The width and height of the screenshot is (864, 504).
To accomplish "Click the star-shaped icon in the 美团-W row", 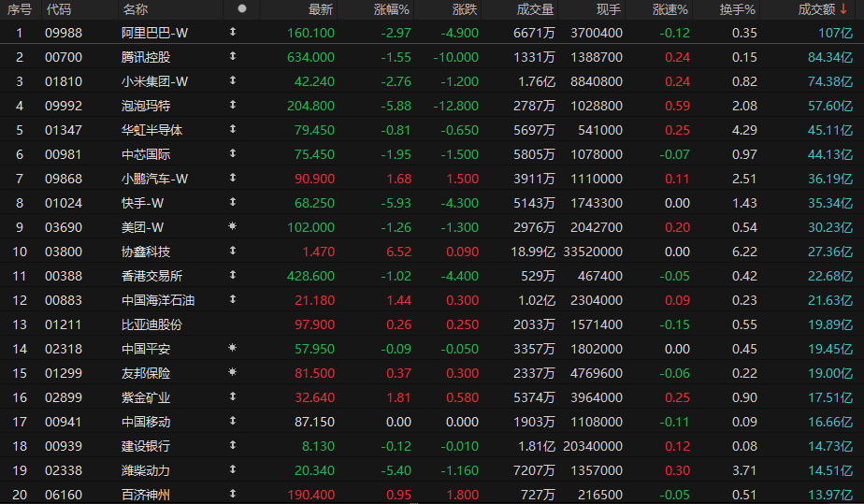I will (233, 226).
